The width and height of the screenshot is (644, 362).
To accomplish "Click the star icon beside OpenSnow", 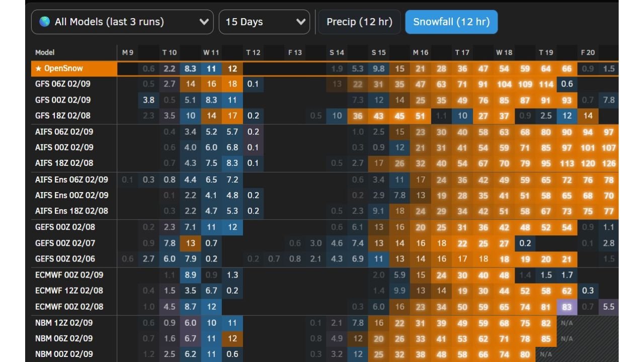I will (39, 68).
